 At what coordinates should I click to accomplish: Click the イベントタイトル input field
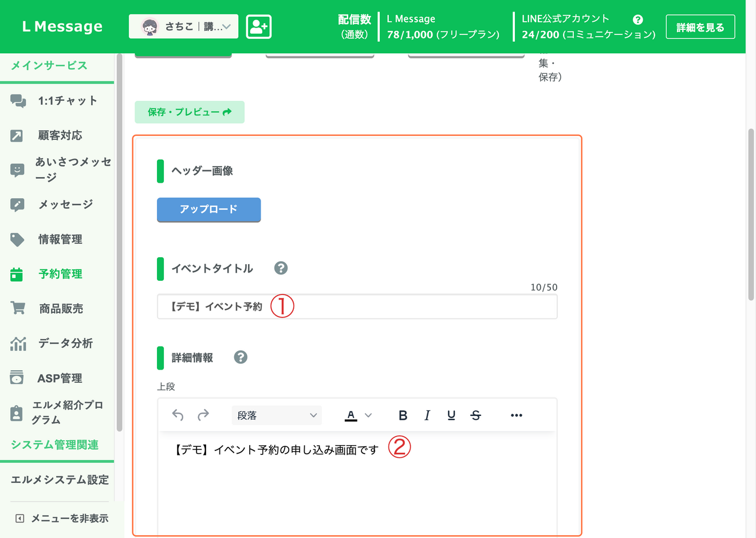(357, 307)
